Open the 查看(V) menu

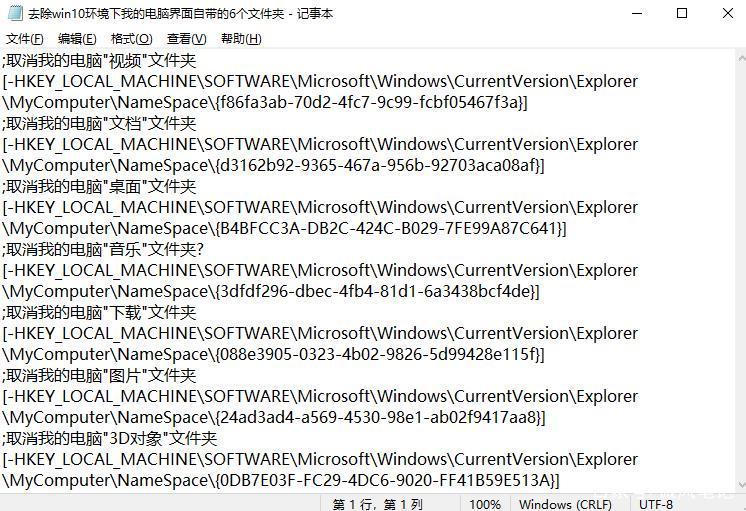click(x=186, y=39)
